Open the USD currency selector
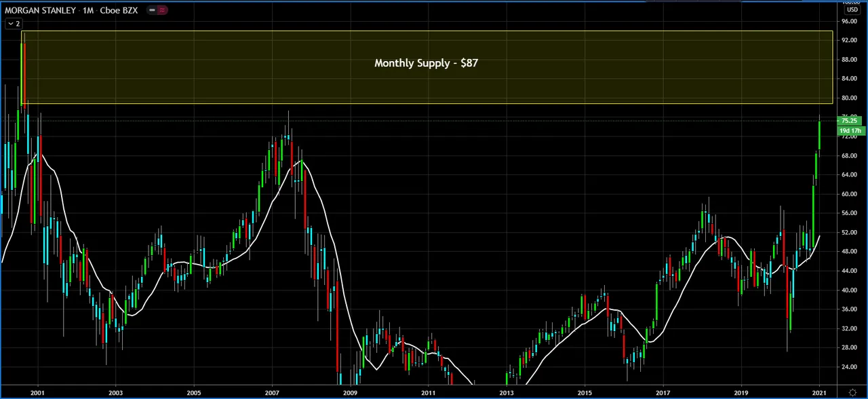Image resolution: width=868 pixels, height=399 pixels. click(851, 9)
